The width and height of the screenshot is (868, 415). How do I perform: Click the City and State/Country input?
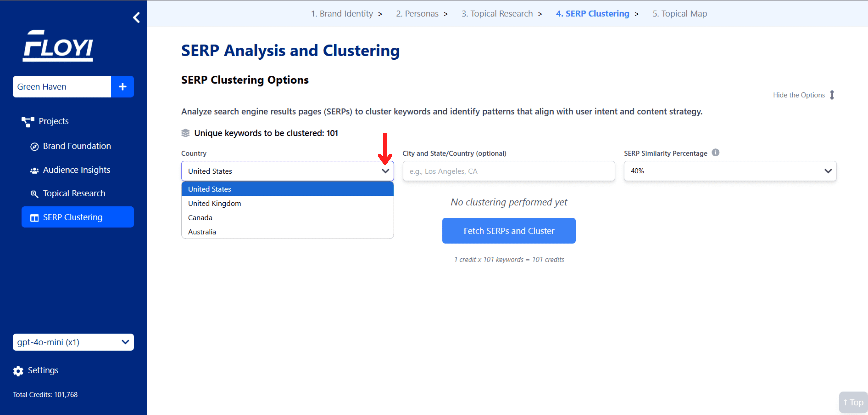[x=509, y=171]
